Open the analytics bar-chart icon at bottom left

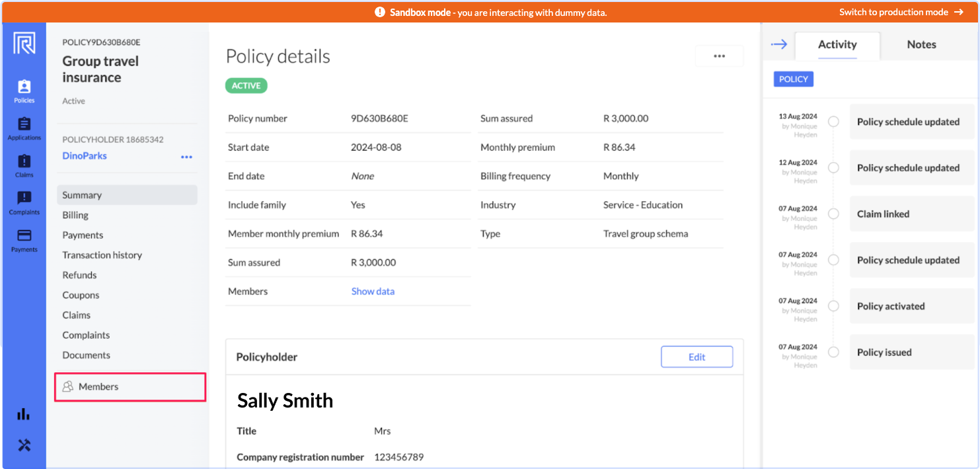click(24, 413)
